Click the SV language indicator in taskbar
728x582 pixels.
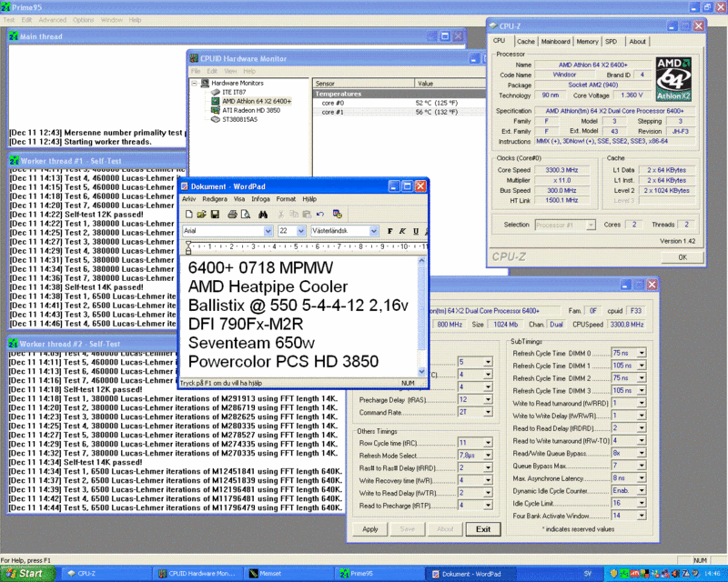(588, 574)
